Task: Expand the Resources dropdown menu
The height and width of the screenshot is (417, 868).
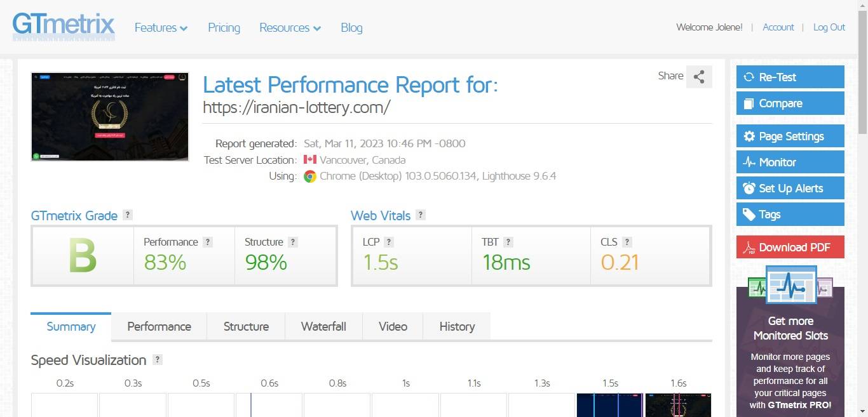Action: pyautogui.click(x=290, y=28)
